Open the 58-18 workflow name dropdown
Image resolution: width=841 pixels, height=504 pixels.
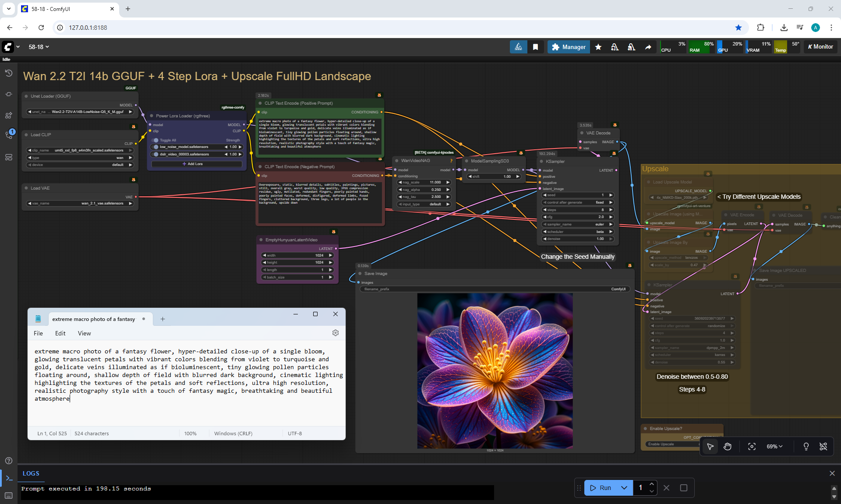(x=39, y=47)
